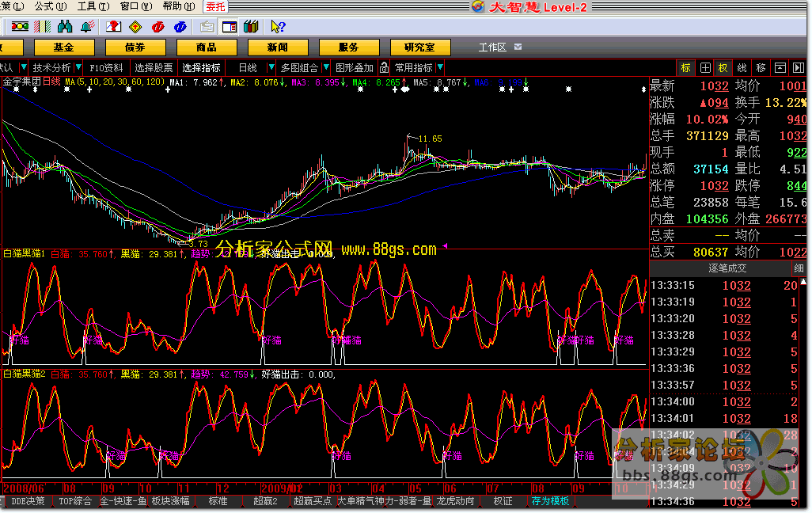Switch to the 超赢买点 bottom tab
812x513 pixels.
313,501
